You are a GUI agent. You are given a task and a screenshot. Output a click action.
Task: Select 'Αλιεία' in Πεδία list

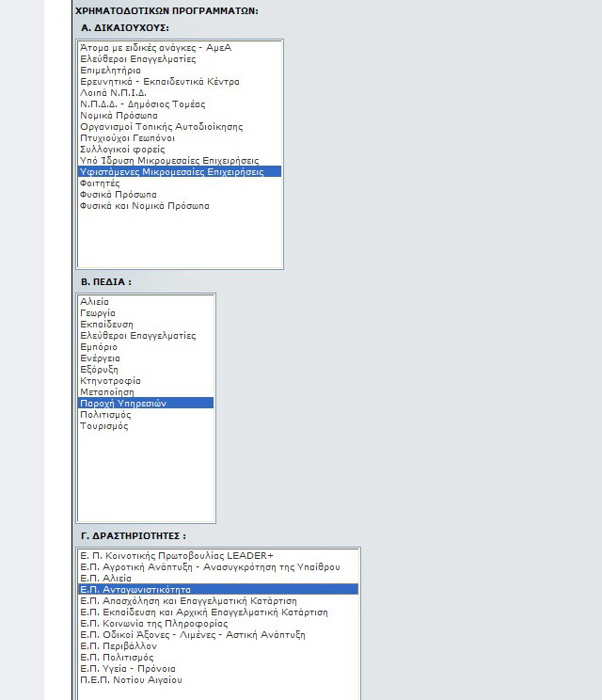(146, 302)
